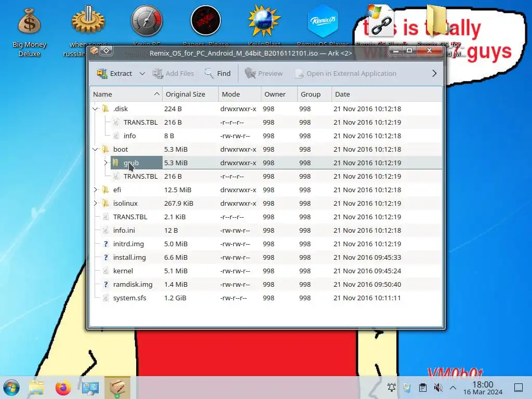Viewport: 532px width, 399px height.
Task: Select the isolinux folder icon
Action: coord(105,203)
